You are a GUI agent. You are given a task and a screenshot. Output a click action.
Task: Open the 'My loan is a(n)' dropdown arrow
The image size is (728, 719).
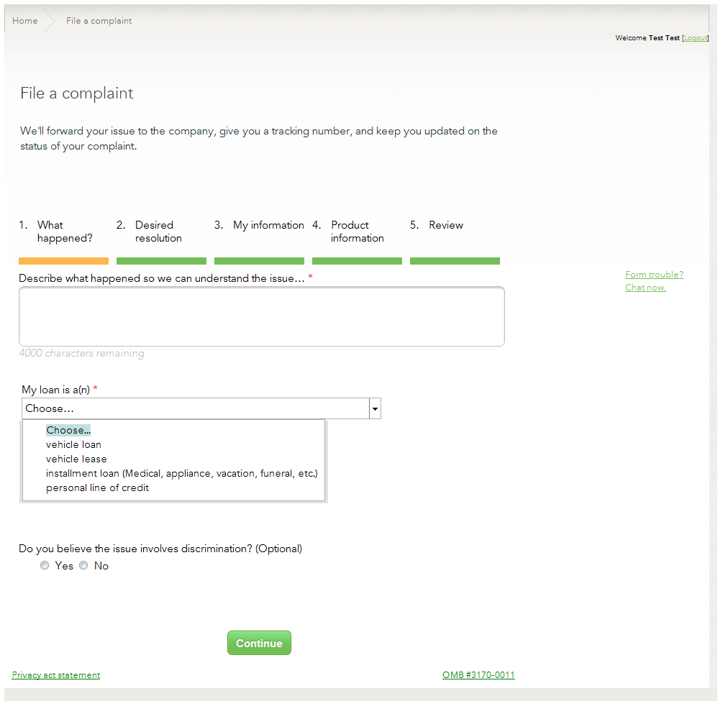[x=375, y=409]
